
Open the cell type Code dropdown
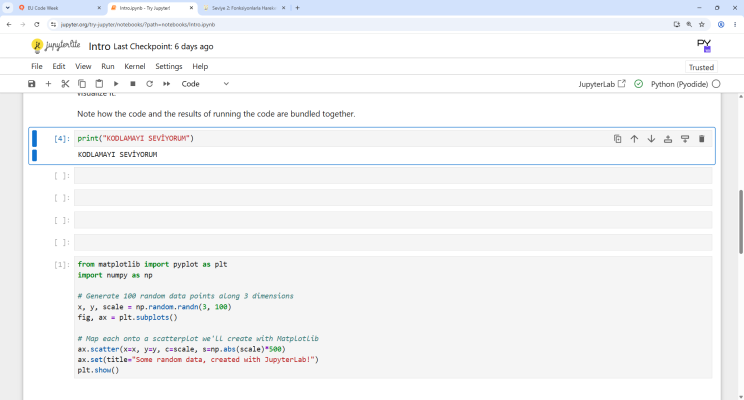tap(205, 84)
